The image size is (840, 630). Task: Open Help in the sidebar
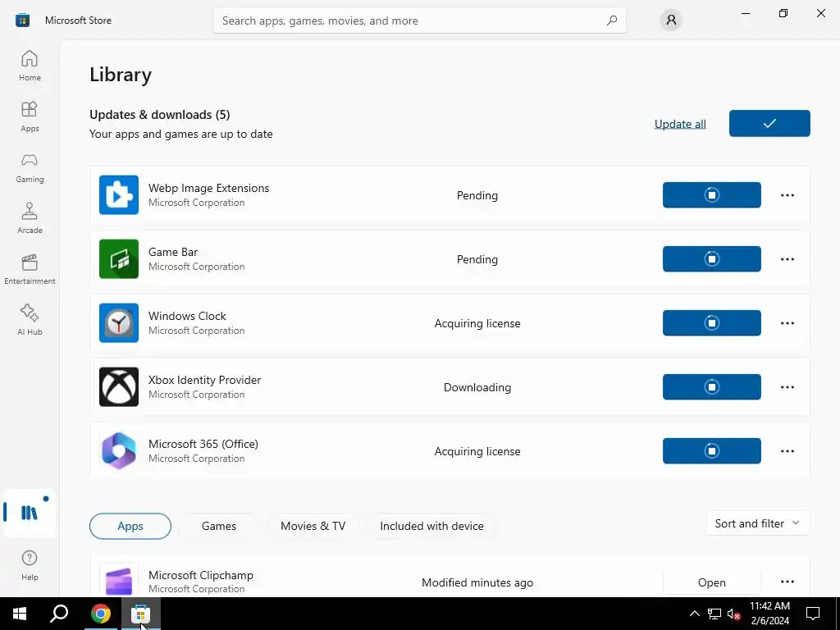[x=30, y=565]
